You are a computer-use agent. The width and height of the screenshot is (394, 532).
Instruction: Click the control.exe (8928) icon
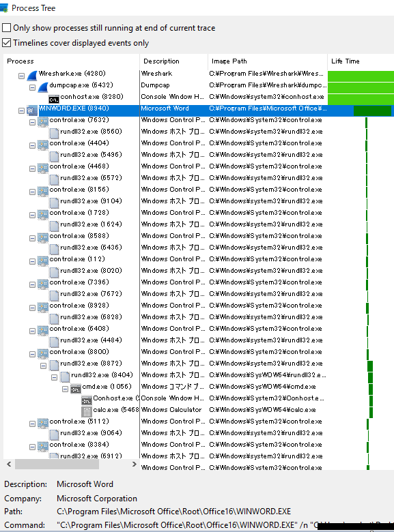point(43,308)
